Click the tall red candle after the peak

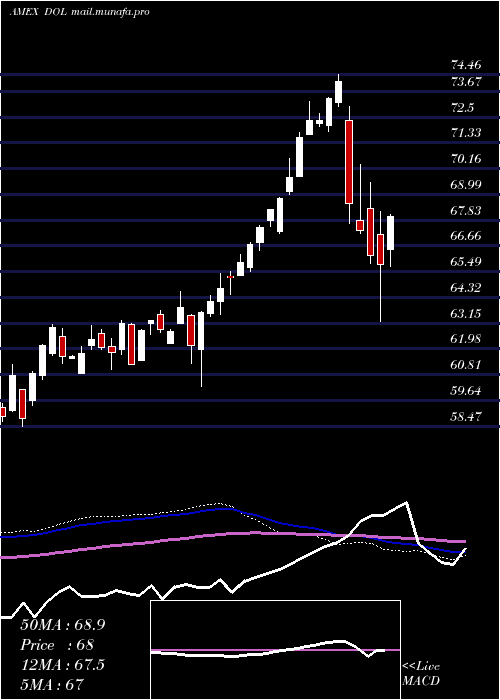pyautogui.click(x=349, y=162)
